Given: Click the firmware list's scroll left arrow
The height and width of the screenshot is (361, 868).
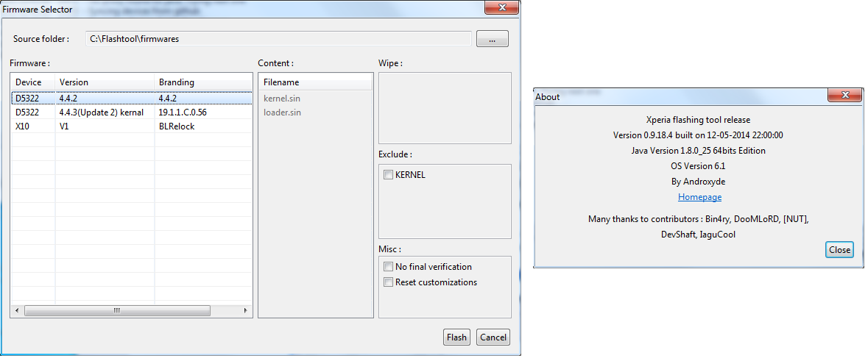Looking at the screenshot, I should point(16,311).
